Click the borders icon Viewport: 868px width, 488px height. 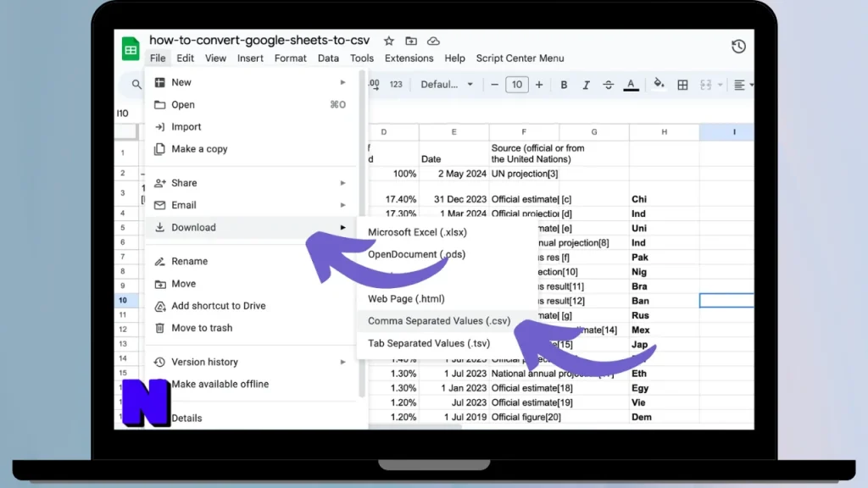tap(682, 85)
